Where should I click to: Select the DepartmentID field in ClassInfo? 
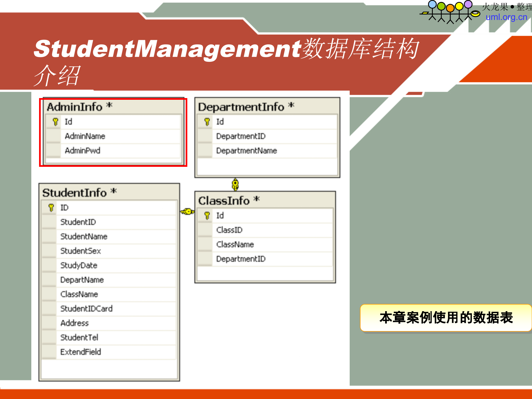[x=241, y=259]
